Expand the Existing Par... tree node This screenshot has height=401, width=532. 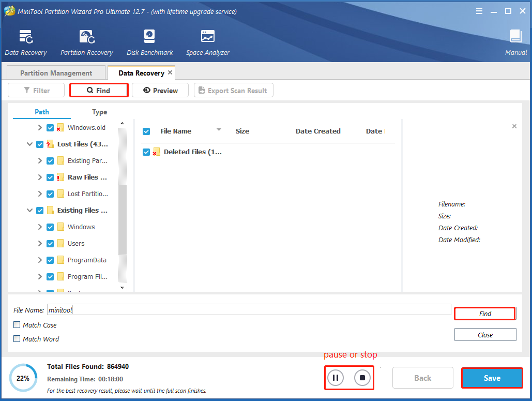[x=40, y=161]
